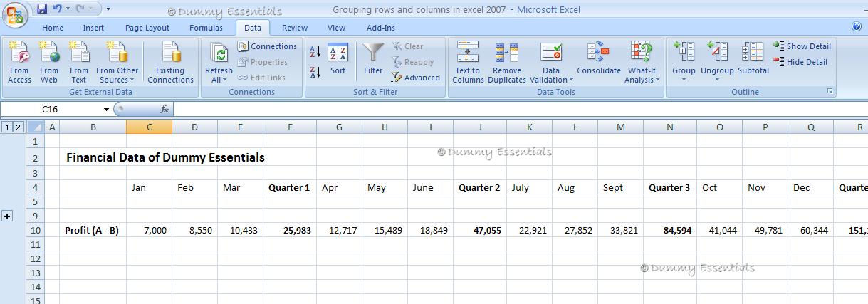Select the Profit (A - B) cell
Viewport: 868px width, 304px height.
pos(93,230)
